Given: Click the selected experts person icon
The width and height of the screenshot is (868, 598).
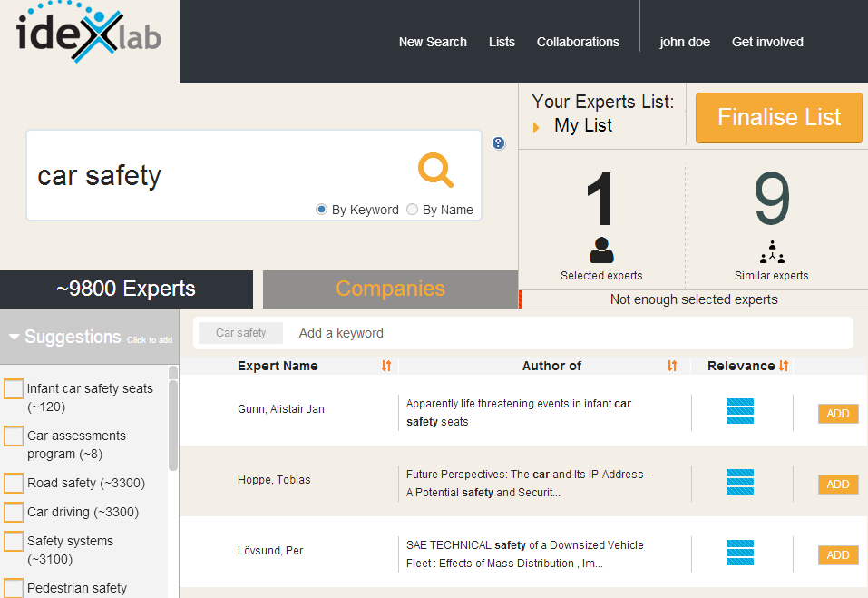Looking at the screenshot, I should click(x=601, y=250).
